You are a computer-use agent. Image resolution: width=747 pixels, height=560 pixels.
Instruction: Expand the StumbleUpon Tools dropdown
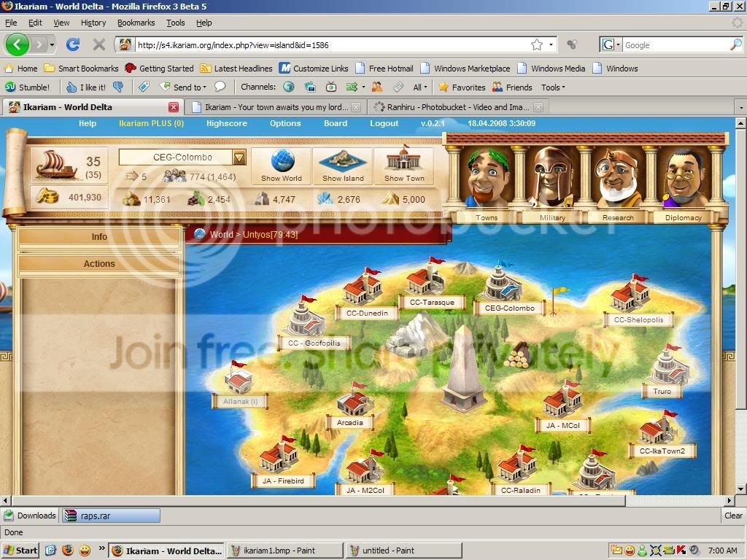pyautogui.click(x=553, y=87)
